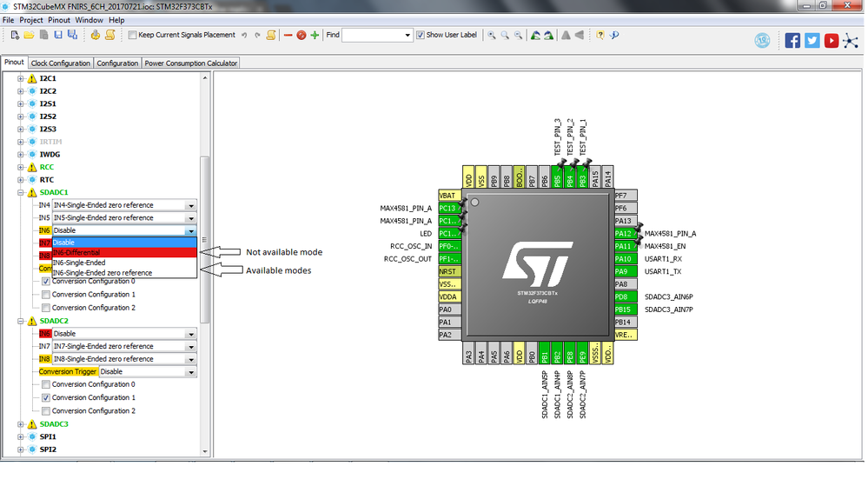
Task: Open the Pinout menu
Action: (x=59, y=20)
